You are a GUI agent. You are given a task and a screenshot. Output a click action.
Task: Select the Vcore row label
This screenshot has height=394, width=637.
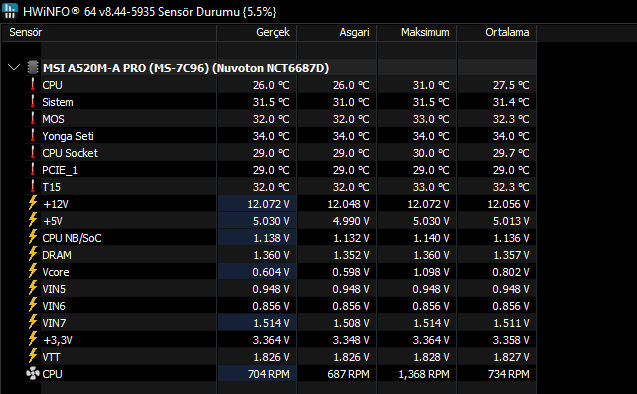(x=56, y=272)
